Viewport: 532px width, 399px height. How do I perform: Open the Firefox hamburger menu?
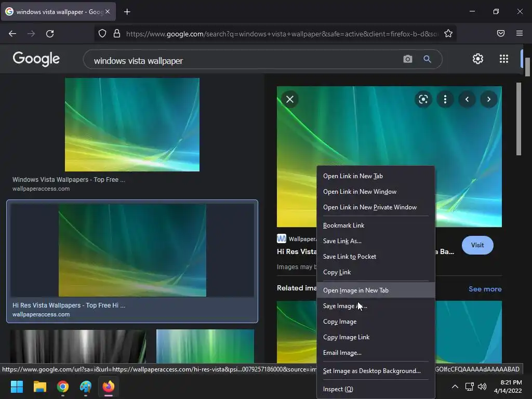[519, 33]
